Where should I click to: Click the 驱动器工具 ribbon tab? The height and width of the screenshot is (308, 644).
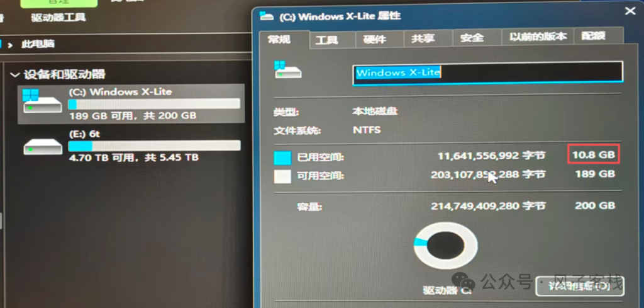point(58,18)
